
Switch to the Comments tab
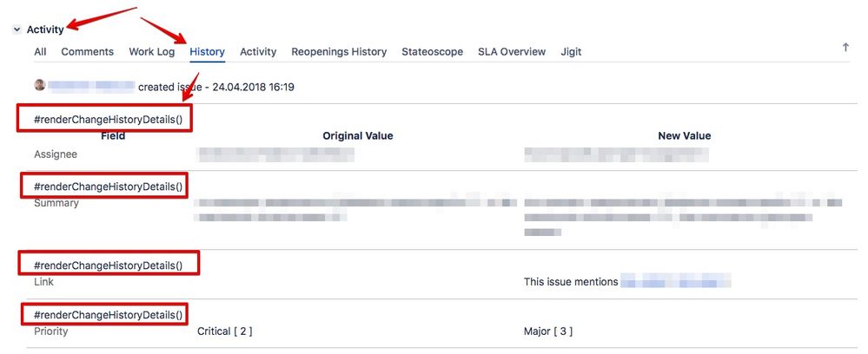(88, 51)
